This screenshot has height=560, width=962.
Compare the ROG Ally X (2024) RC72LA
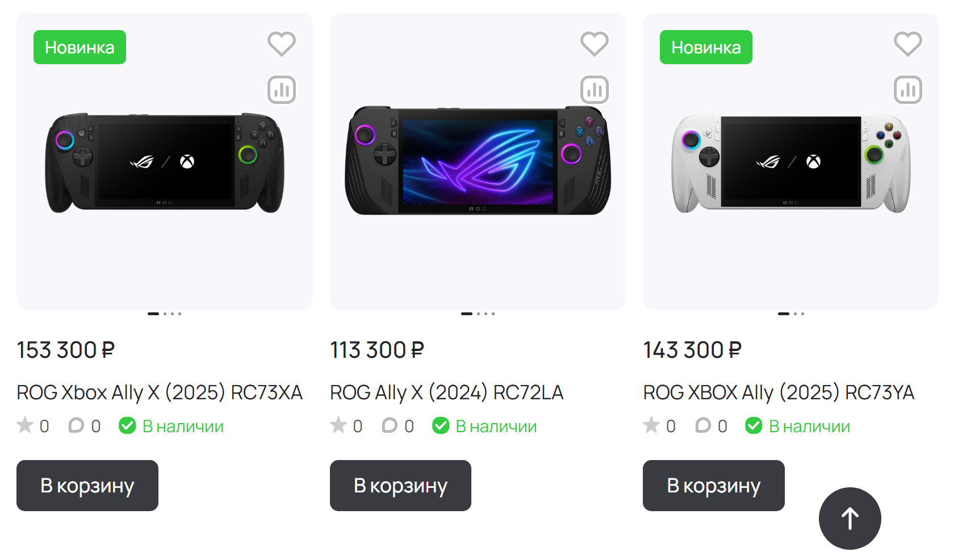coord(594,90)
